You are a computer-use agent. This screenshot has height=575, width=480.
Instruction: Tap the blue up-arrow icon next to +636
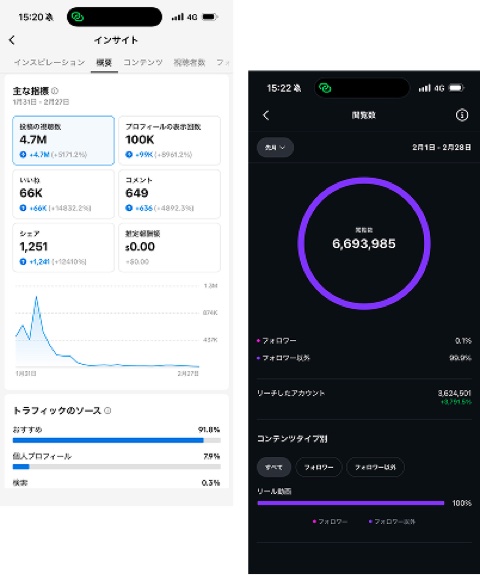pyautogui.click(x=129, y=208)
